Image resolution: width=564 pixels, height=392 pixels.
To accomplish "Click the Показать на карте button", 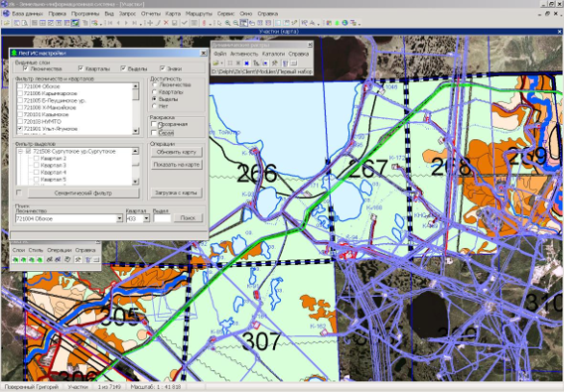I will pos(177,165).
